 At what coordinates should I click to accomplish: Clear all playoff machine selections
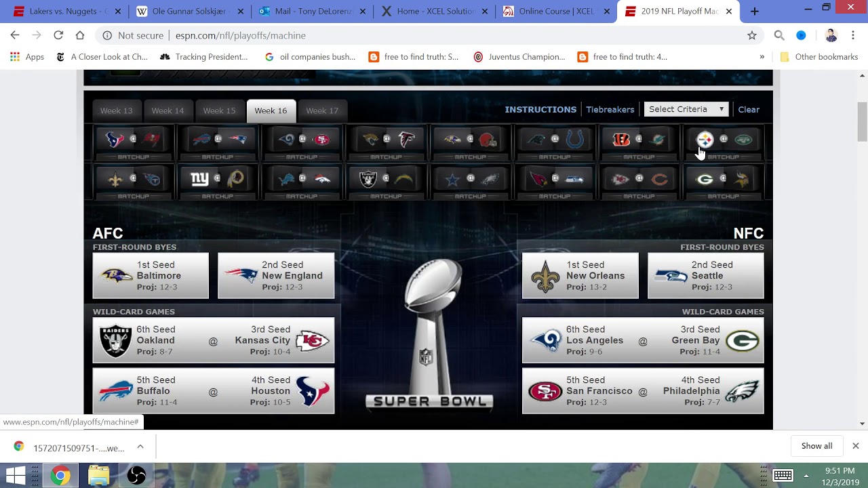pyautogui.click(x=749, y=109)
